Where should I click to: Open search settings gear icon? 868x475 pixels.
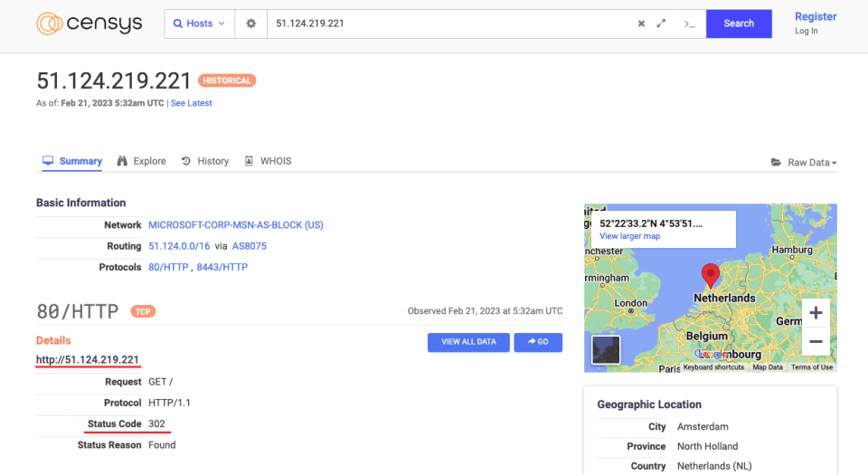pyautogui.click(x=250, y=24)
